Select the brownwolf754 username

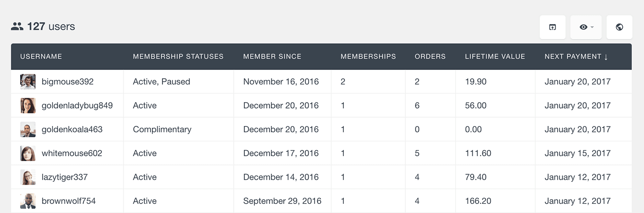pos(68,201)
